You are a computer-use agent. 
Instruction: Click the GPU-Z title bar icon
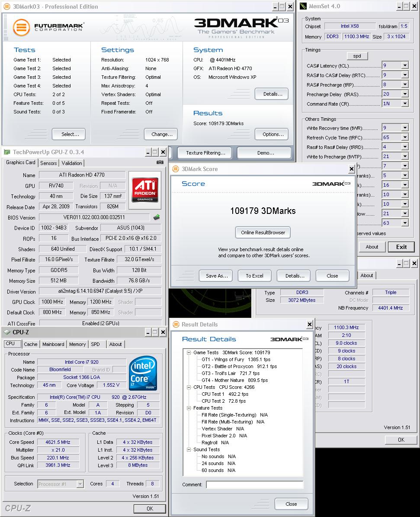point(6,152)
